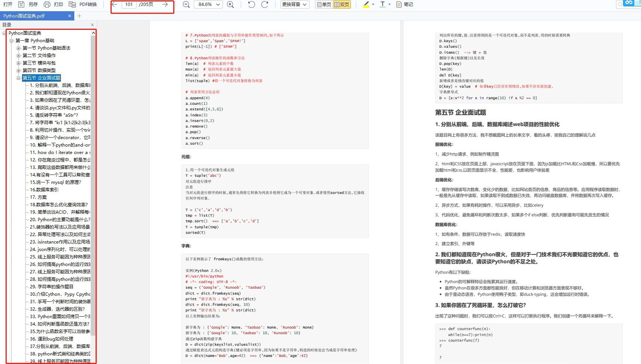This screenshot has height=364, width=641.
Task: Select the text underline T tool
Action: [x=383, y=4]
